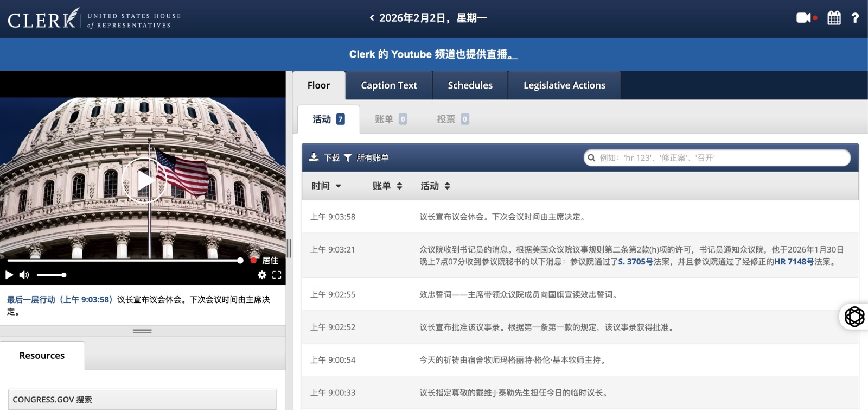This screenshot has width=868, height=410.
Task: Click the Clerk Youtube channel banner link
Action: 433,54
